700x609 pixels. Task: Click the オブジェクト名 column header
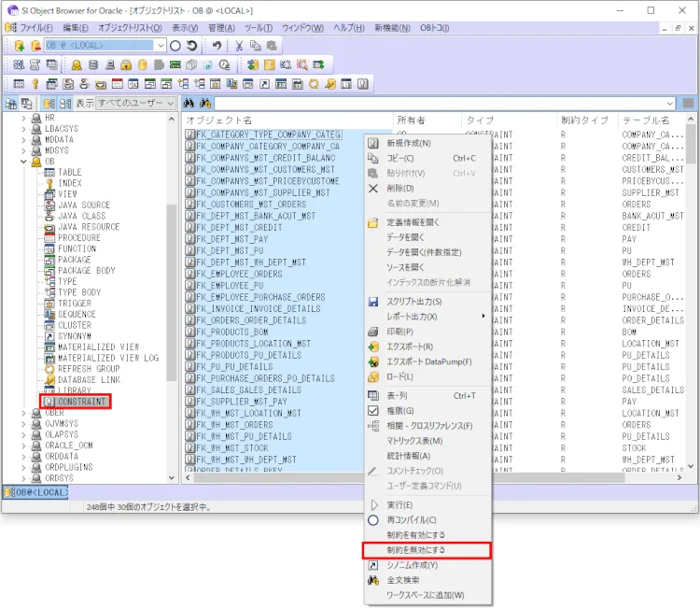pyautogui.click(x=288, y=120)
